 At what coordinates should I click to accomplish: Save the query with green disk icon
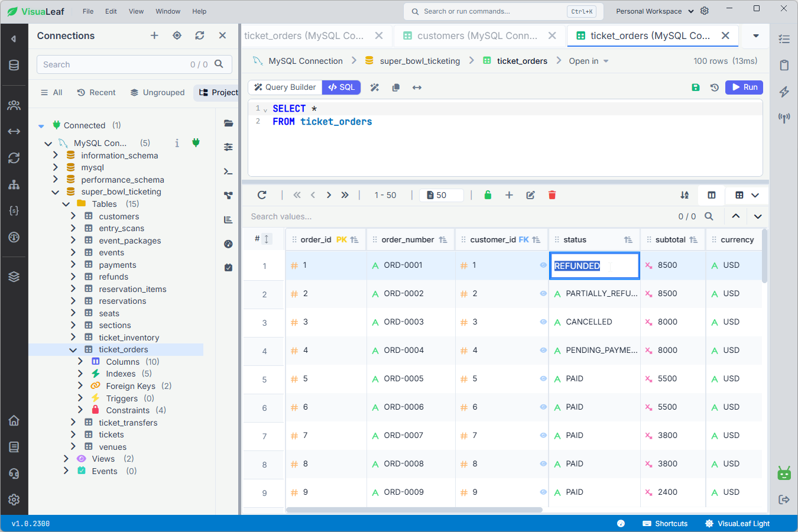click(696, 87)
